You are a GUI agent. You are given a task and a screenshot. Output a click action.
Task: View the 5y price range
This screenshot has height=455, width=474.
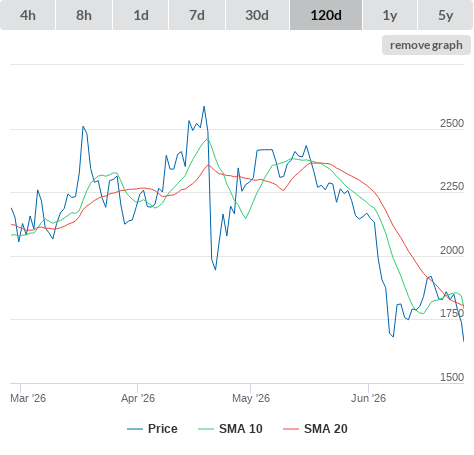click(x=445, y=15)
